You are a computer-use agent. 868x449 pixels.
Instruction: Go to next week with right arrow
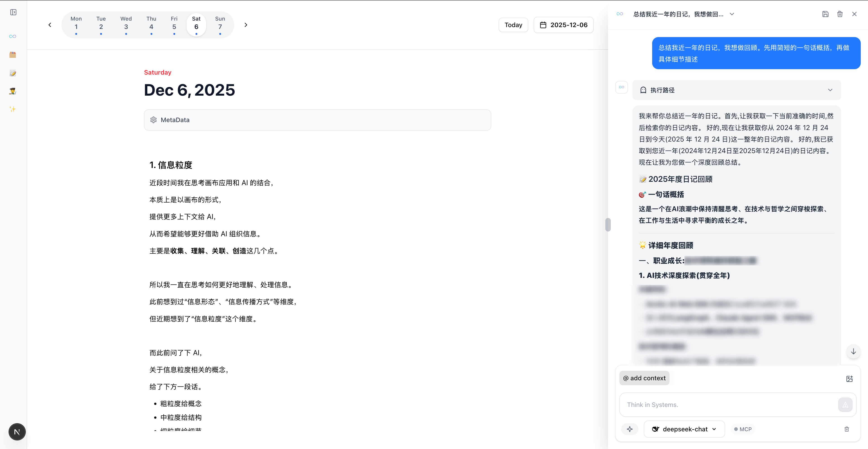click(246, 25)
